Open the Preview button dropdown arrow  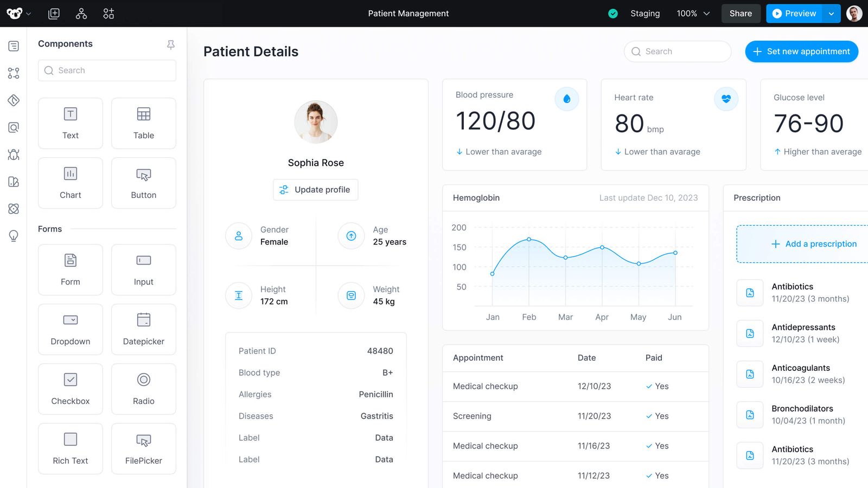pyautogui.click(x=832, y=13)
